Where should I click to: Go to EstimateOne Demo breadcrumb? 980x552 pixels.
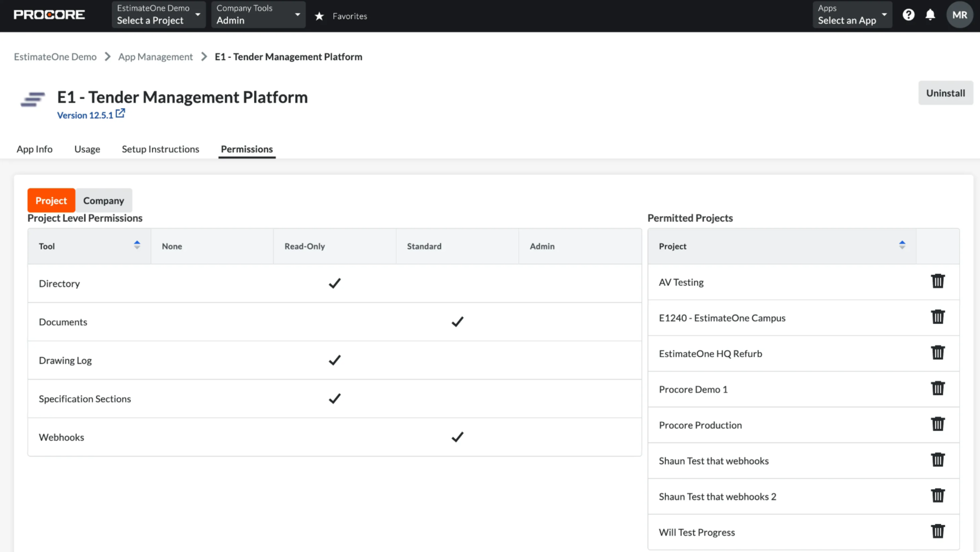55,57
